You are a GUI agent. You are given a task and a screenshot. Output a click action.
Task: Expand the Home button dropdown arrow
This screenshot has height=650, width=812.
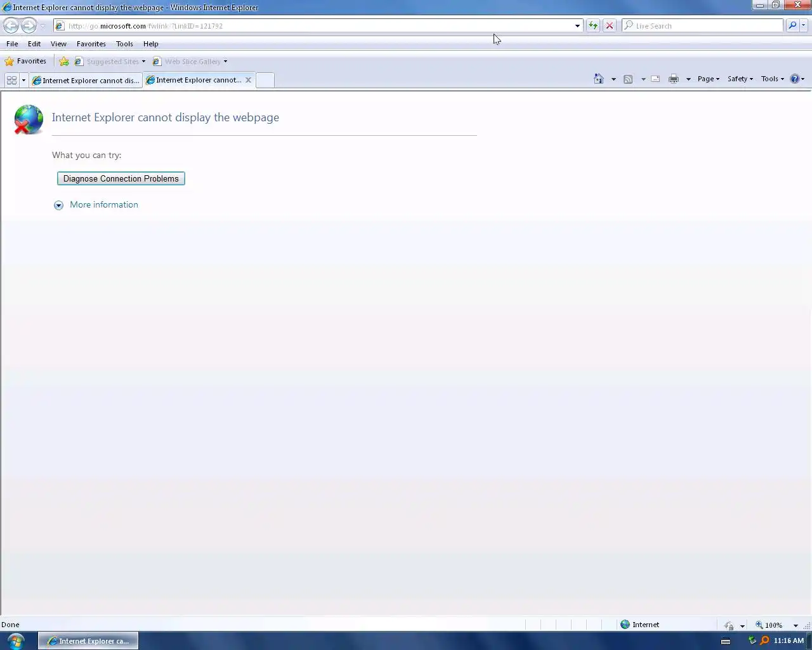(x=613, y=79)
